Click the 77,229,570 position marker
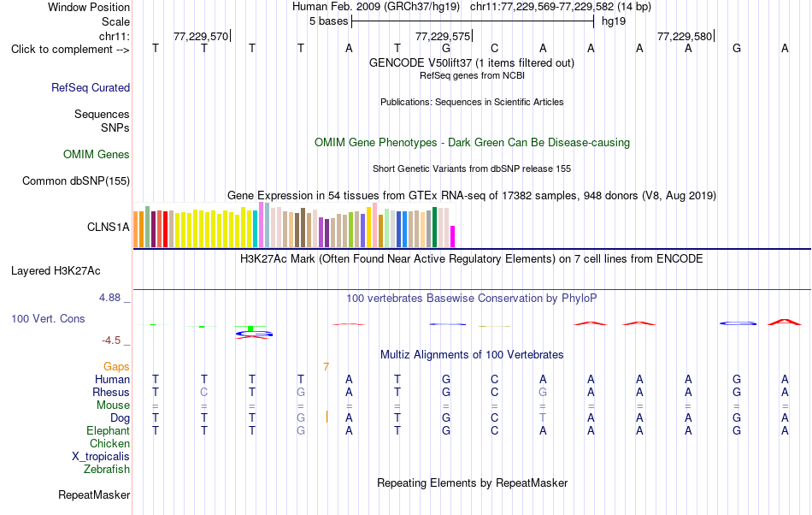This screenshot has width=812, height=515. [x=201, y=36]
